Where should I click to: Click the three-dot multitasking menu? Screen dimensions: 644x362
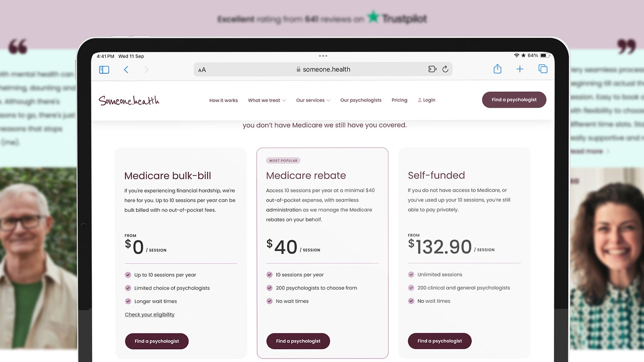tap(323, 56)
